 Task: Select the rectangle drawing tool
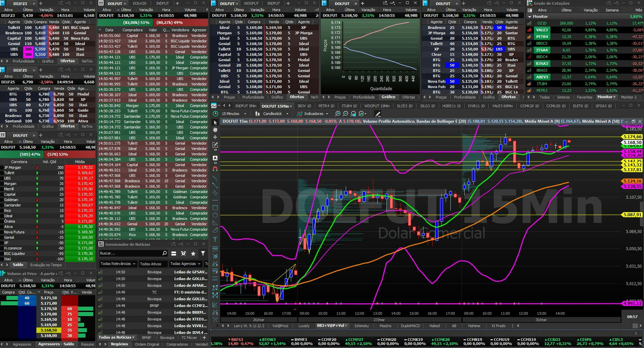(215, 208)
